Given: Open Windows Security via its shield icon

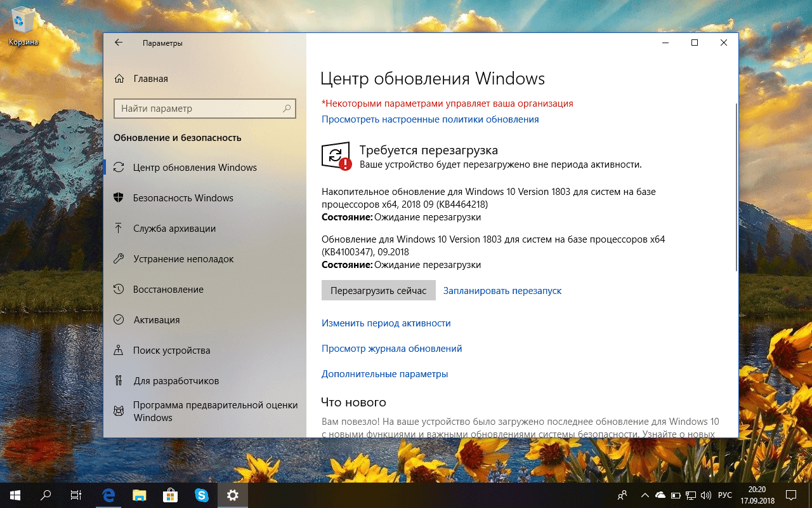Looking at the screenshot, I should point(120,197).
